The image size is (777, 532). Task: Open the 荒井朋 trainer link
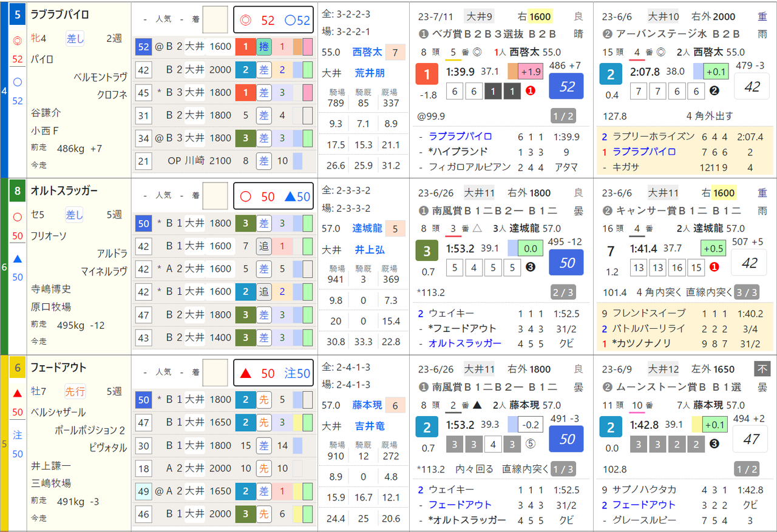click(370, 73)
